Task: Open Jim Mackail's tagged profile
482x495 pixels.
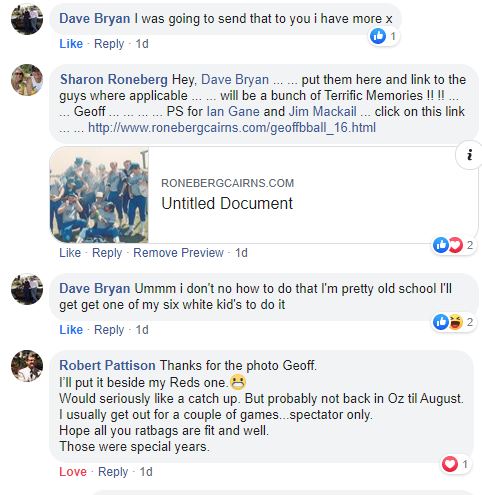Action: point(323,111)
